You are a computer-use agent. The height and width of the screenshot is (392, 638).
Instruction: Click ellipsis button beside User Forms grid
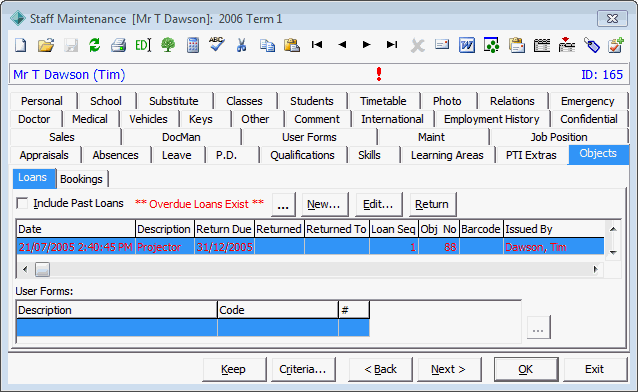point(538,327)
